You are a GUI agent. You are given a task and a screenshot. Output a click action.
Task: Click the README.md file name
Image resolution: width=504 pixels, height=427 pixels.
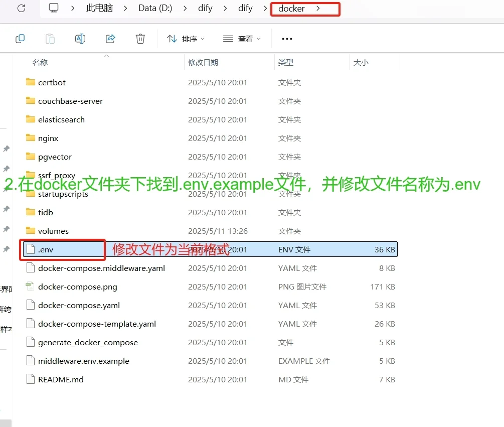coord(61,380)
